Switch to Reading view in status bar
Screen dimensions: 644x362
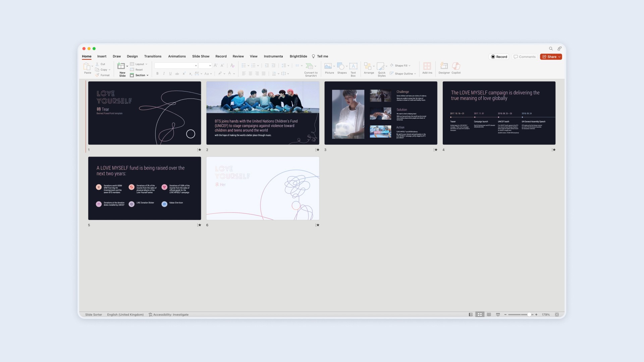coord(489,315)
